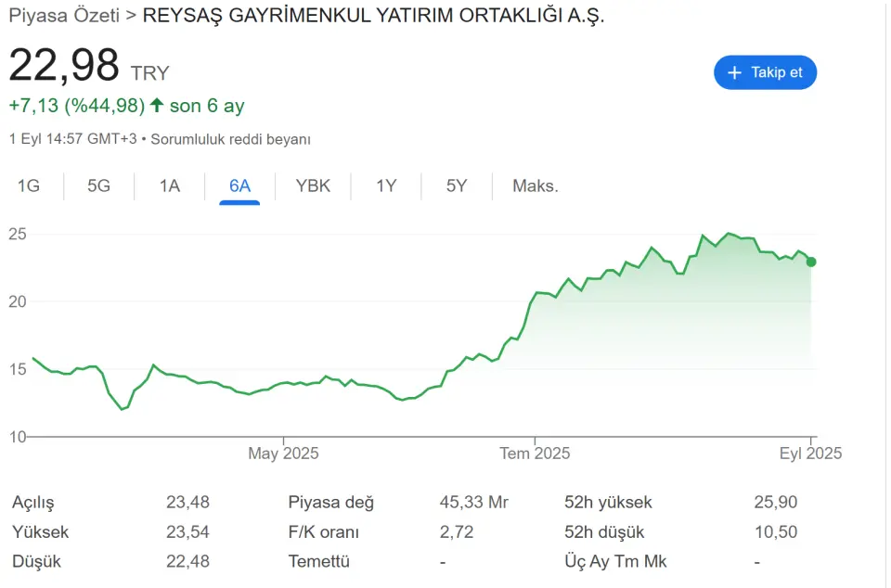Click the F/K value 2,72
The image size is (891, 588).
pos(457,531)
